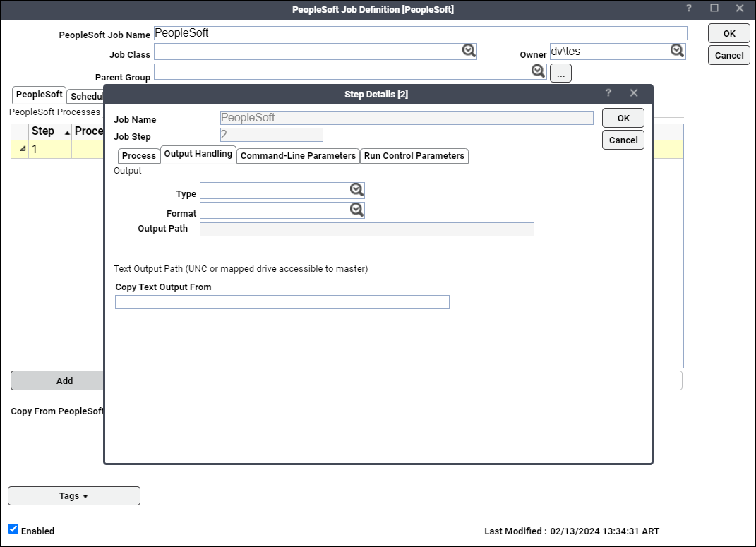The image size is (756, 547).
Task: Select the PeopleSoft tab in Job Definition
Action: click(x=39, y=95)
